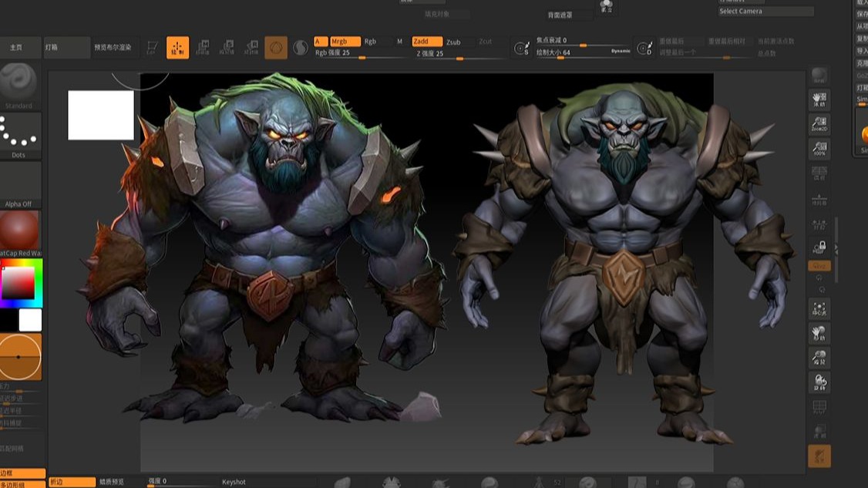Enable the Rgb channel mode
This screenshot has width=868, height=488.
coord(370,42)
